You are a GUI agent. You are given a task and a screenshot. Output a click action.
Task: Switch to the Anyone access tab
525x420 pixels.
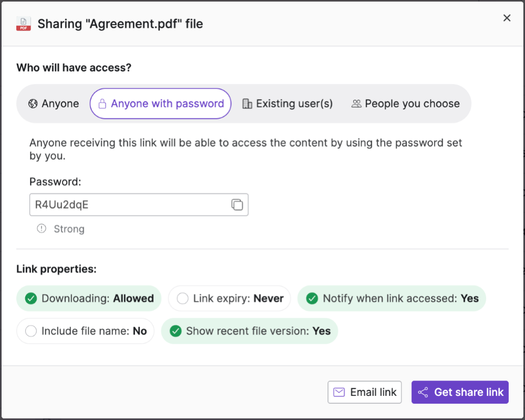click(53, 104)
